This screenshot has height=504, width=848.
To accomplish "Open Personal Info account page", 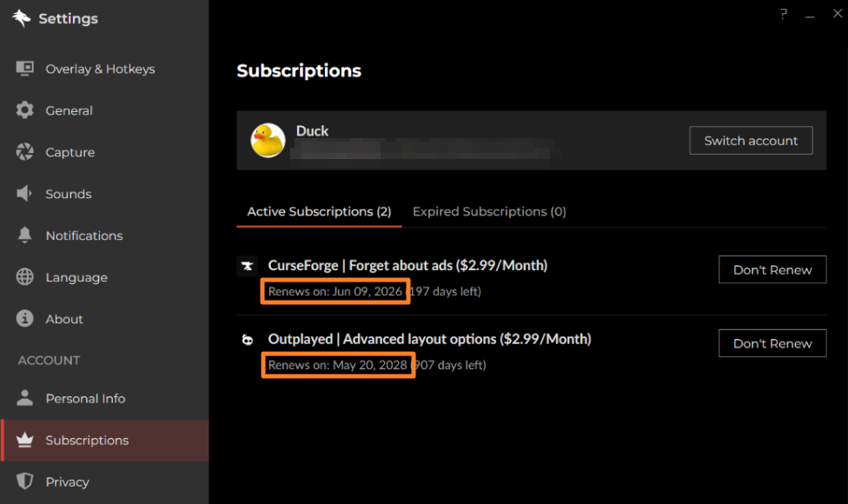I will [104, 399].
